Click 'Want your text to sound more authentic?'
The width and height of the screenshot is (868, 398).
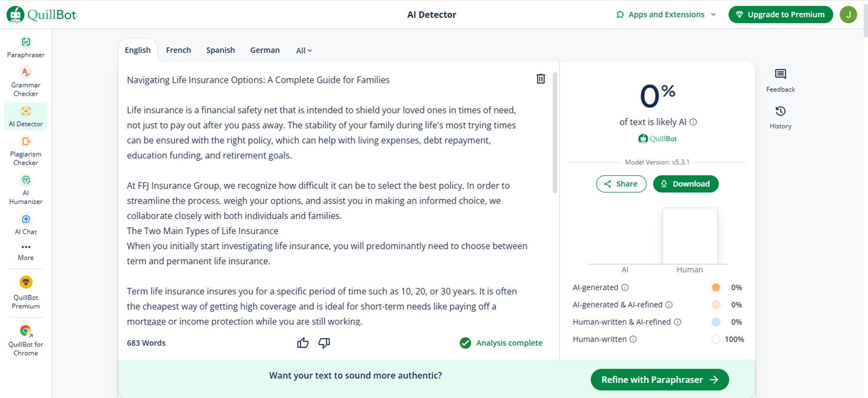[x=356, y=375]
